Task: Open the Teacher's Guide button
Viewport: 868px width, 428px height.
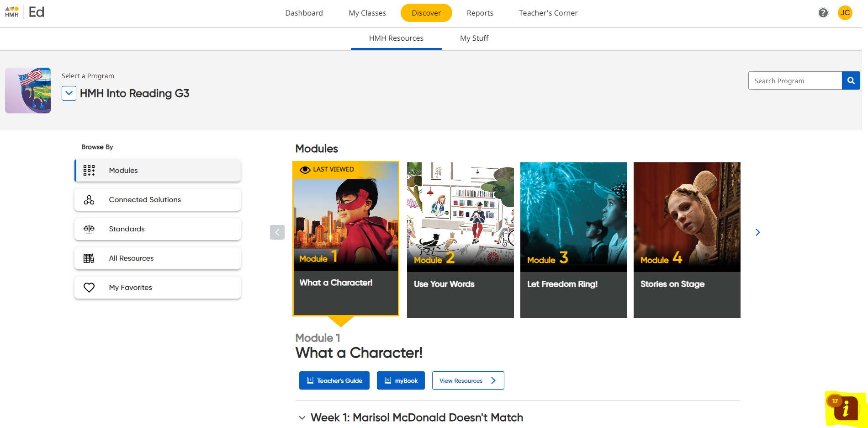Action: 334,380
